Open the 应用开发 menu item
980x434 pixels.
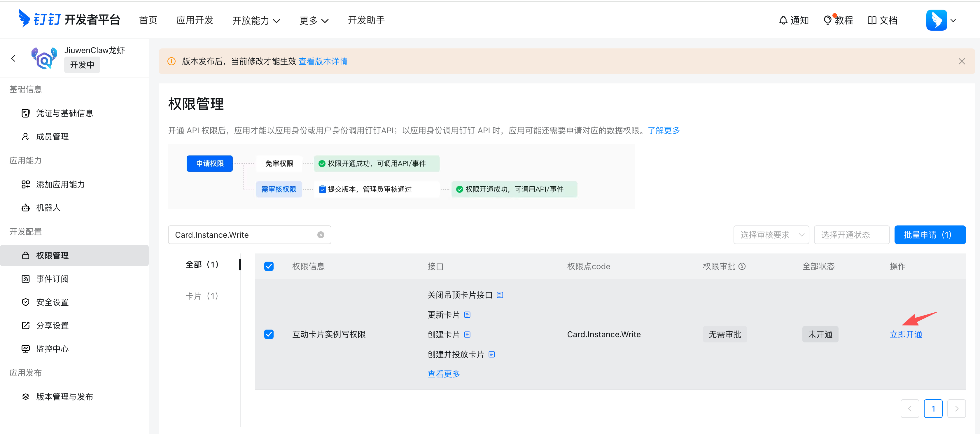pyautogui.click(x=195, y=20)
